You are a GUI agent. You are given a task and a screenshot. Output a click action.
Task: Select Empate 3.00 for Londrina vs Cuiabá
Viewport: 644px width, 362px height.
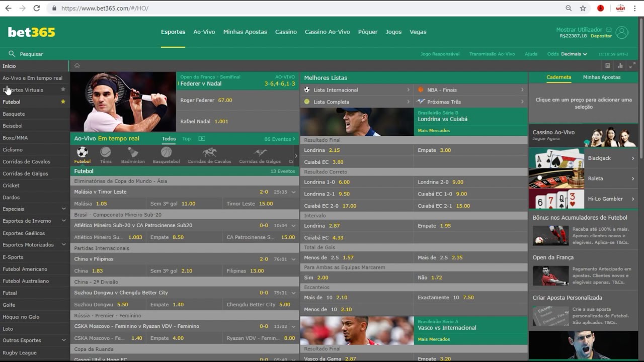tap(471, 150)
